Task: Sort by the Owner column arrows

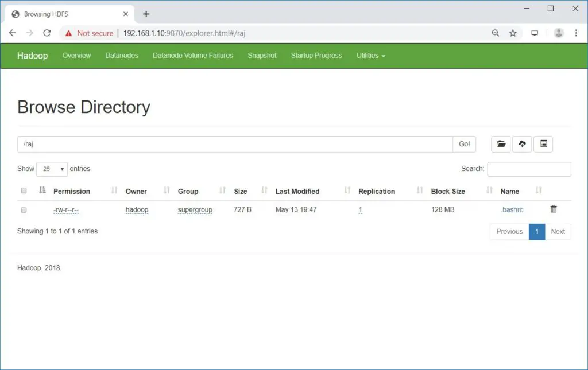Action: click(x=167, y=190)
